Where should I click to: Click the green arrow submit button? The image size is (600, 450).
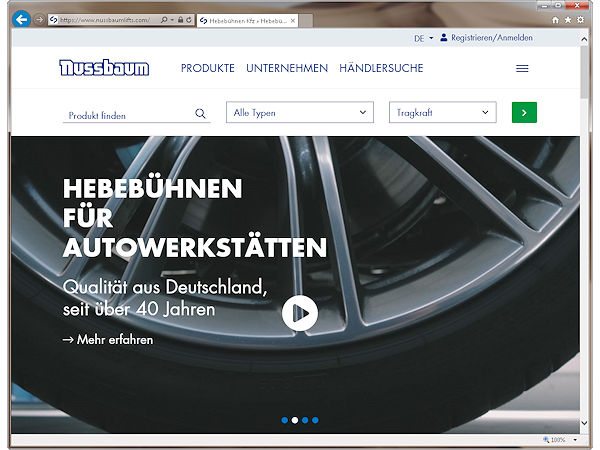[524, 112]
